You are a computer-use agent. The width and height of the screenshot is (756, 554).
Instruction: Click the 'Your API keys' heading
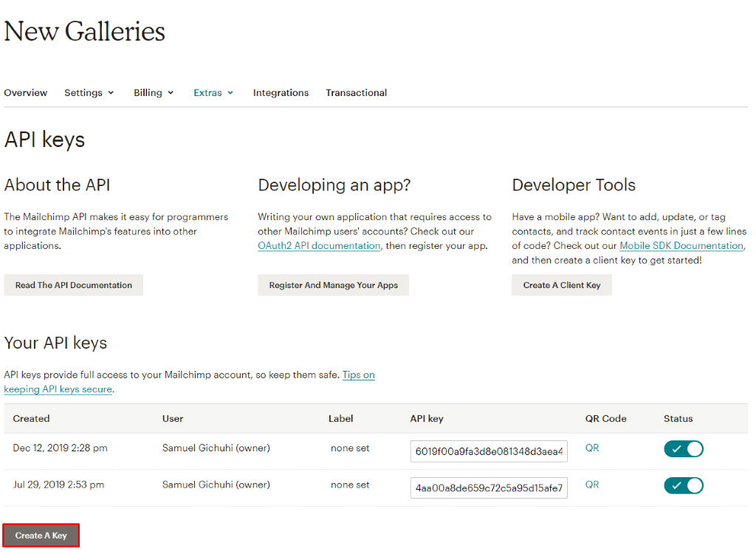(x=55, y=343)
